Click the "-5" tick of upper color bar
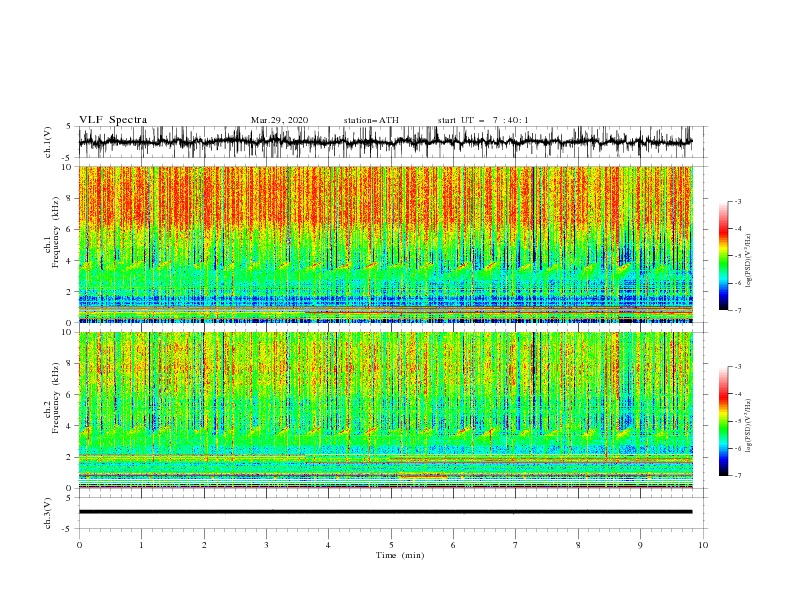Image resolution: width=792 pixels, height=612 pixels. tap(738, 256)
